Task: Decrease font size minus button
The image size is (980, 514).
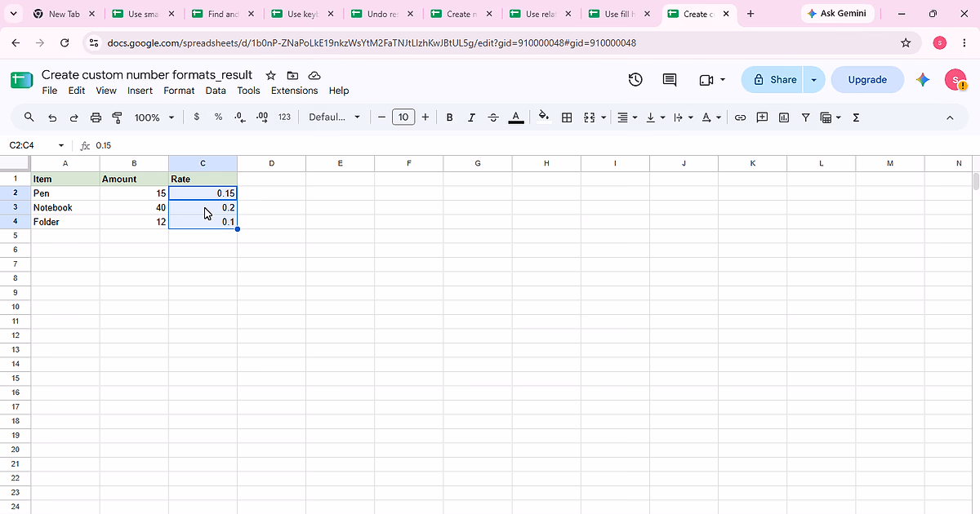Action: (x=381, y=117)
